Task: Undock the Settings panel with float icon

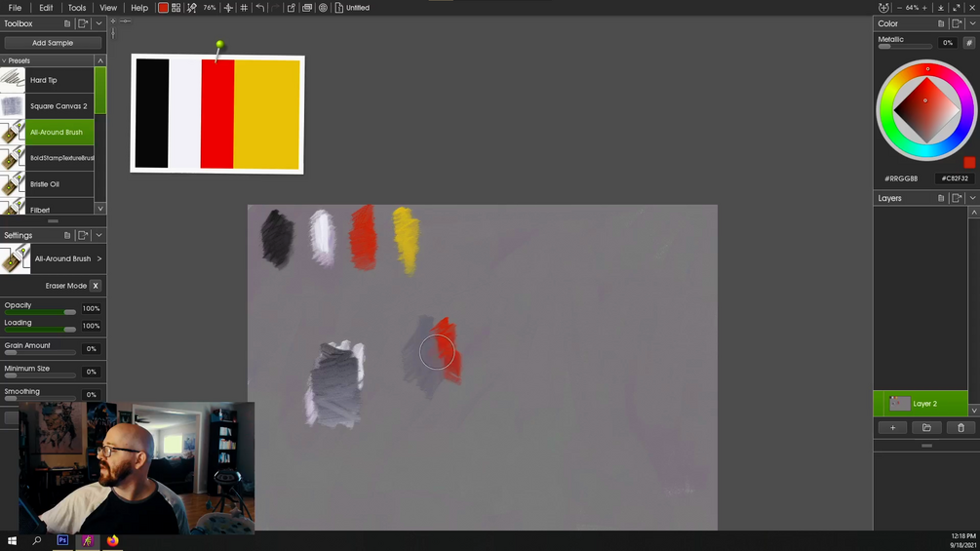Action: 83,236
